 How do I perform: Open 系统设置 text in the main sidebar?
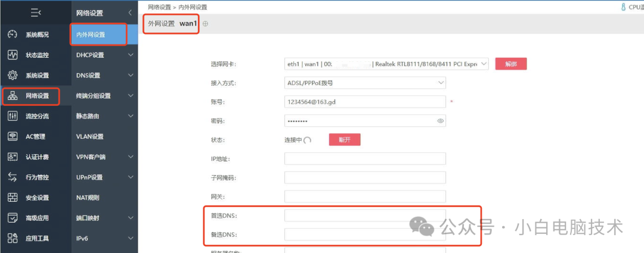[x=37, y=76]
